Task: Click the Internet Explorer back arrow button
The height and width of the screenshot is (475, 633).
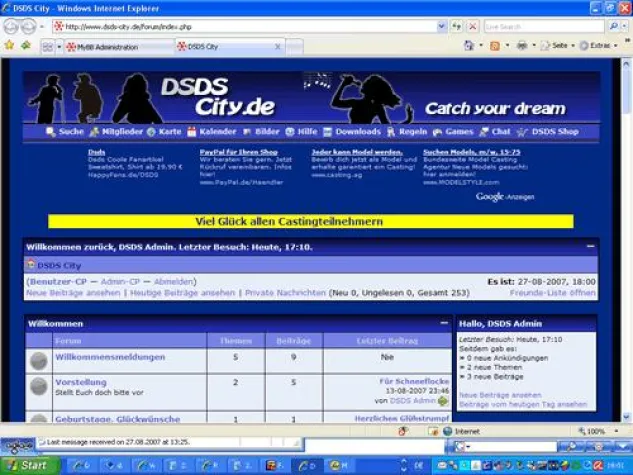Action: tap(10, 27)
